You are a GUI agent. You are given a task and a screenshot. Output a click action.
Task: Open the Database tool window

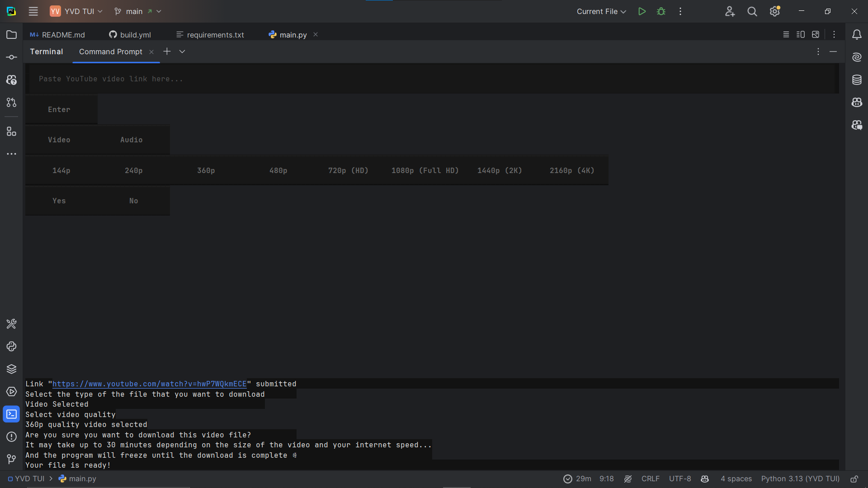[x=857, y=80]
